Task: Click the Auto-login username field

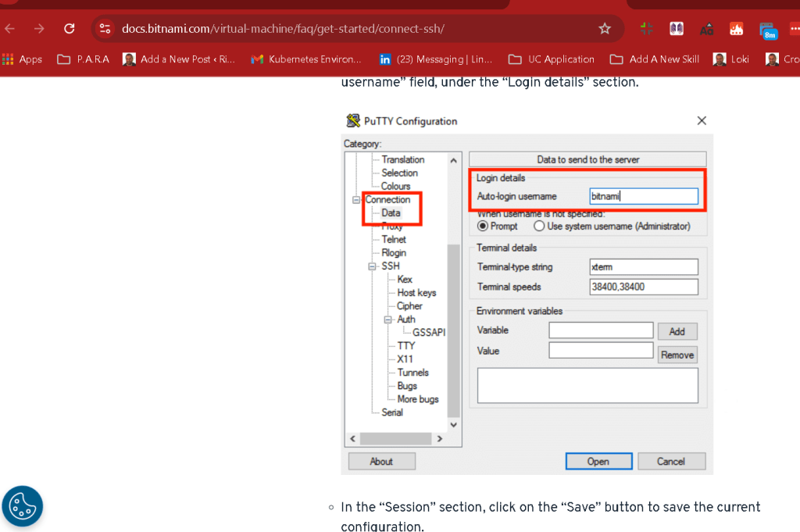Action: click(x=644, y=196)
